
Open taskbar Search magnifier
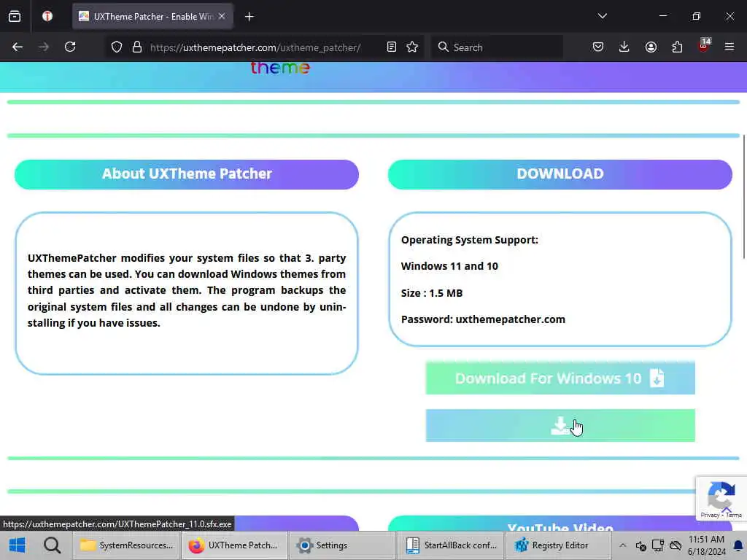pyautogui.click(x=52, y=545)
